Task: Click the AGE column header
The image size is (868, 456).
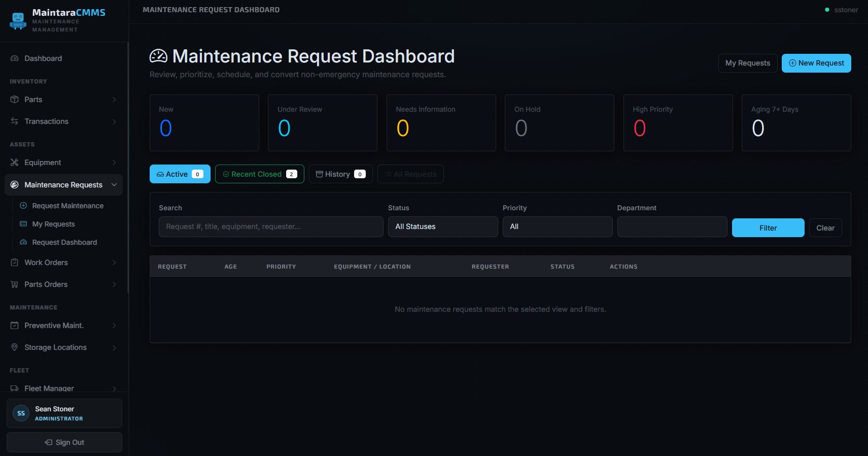Action: click(x=231, y=267)
